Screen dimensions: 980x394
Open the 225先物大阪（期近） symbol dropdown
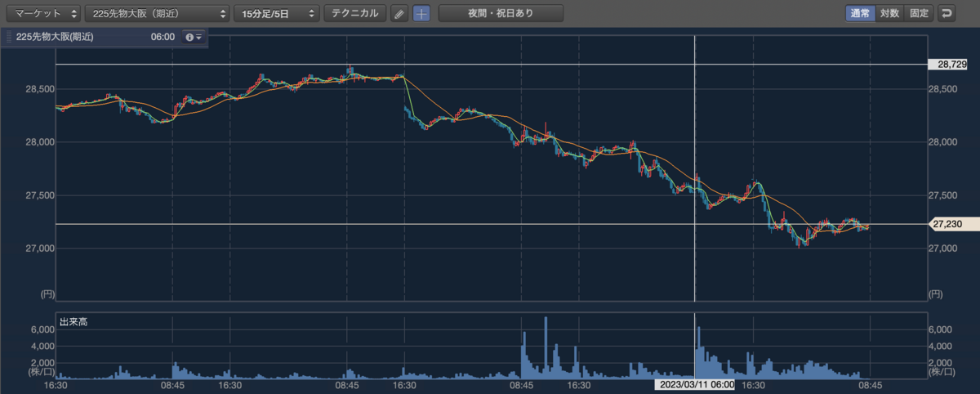tap(158, 13)
